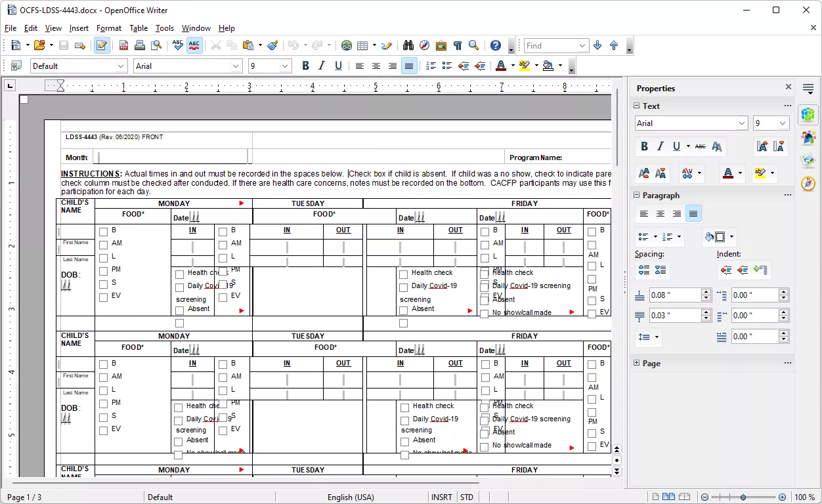The image size is (822, 504).
Task: Open the Format menu
Action: (109, 28)
